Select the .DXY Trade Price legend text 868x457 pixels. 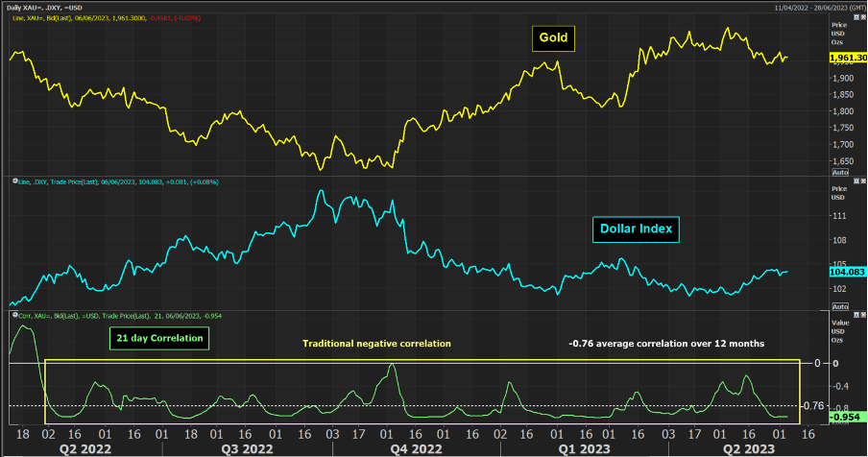coord(118,182)
